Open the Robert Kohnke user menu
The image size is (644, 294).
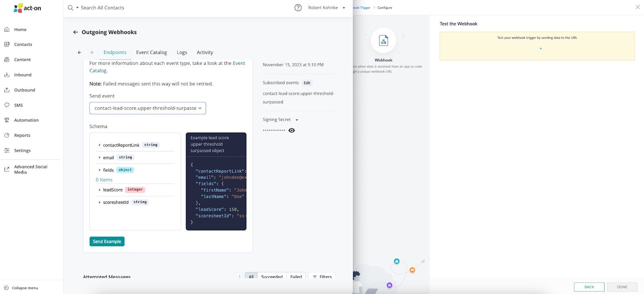point(327,8)
